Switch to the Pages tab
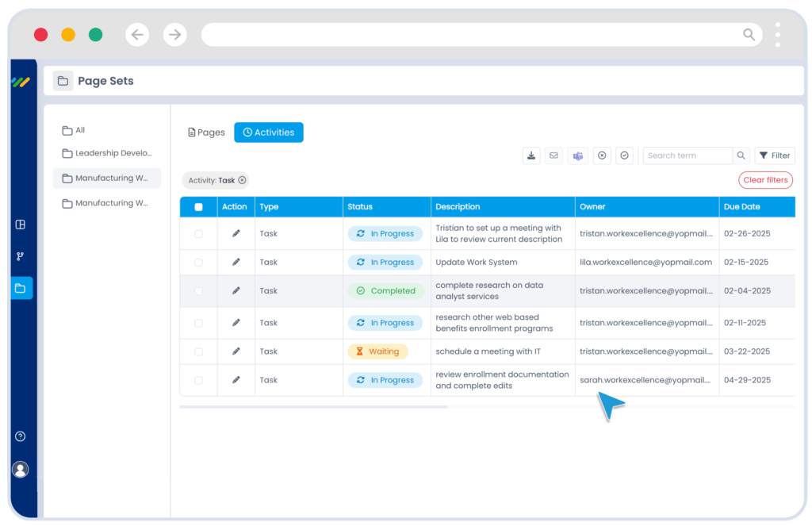 pyautogui.click(x=206, y=132)
